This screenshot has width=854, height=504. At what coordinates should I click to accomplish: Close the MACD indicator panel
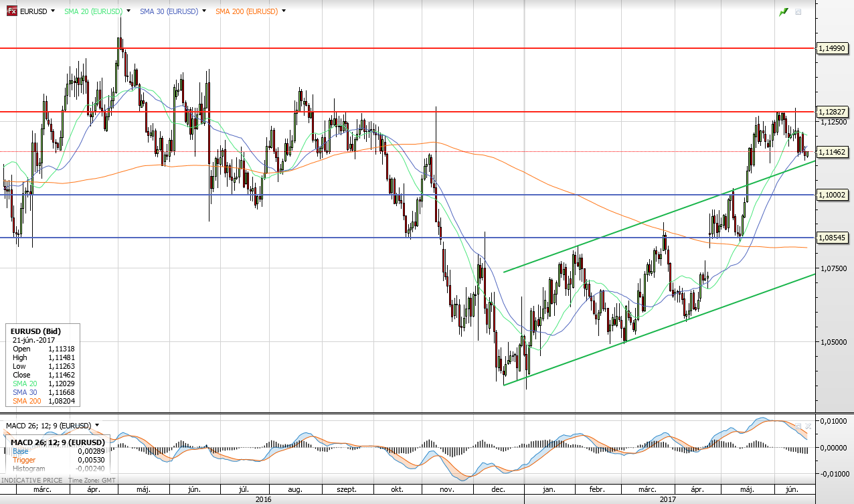[x=808, y=426]
